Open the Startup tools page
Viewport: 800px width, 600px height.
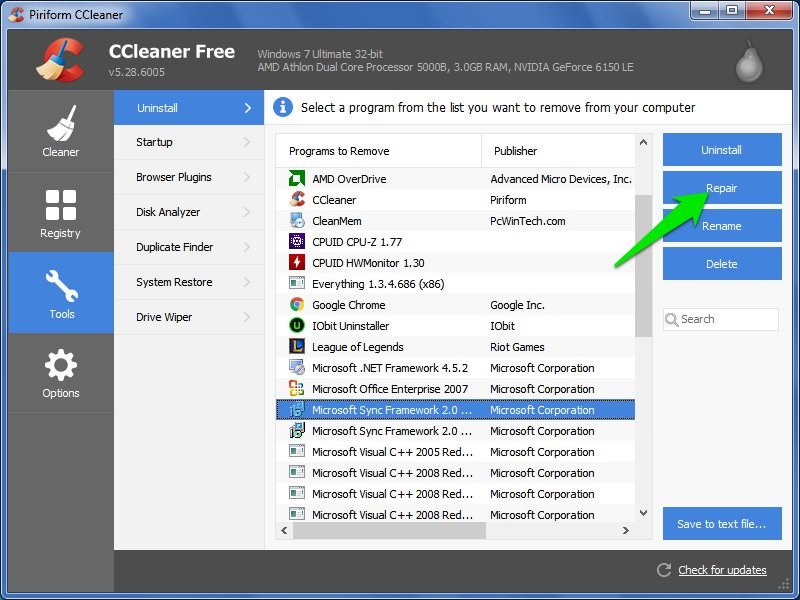(189, 142)
